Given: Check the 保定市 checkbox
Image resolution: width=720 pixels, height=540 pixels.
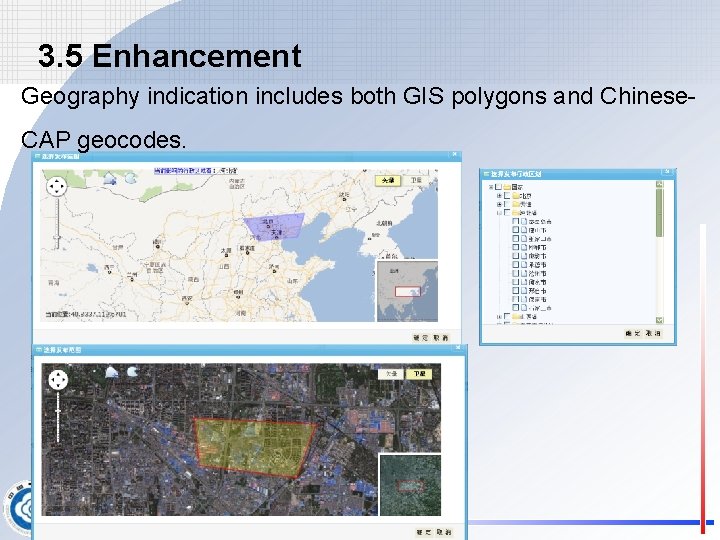Looking at the screenshot, I should tap(516, 299).
